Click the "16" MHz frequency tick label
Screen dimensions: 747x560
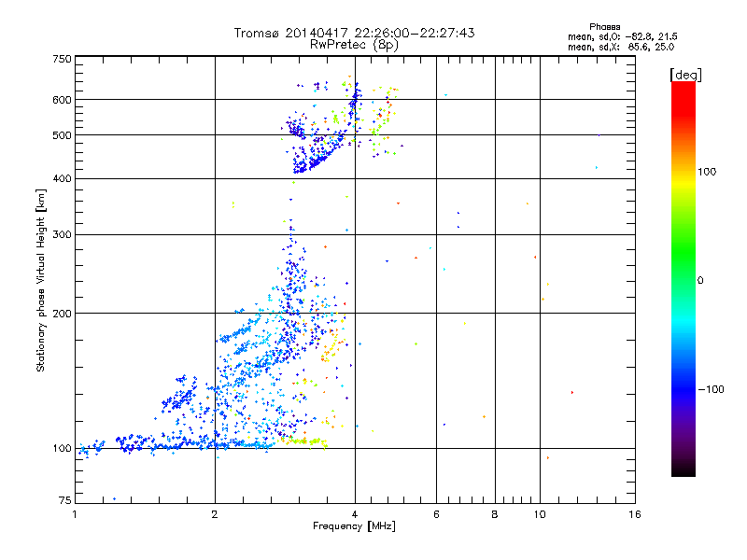point(635,514)
